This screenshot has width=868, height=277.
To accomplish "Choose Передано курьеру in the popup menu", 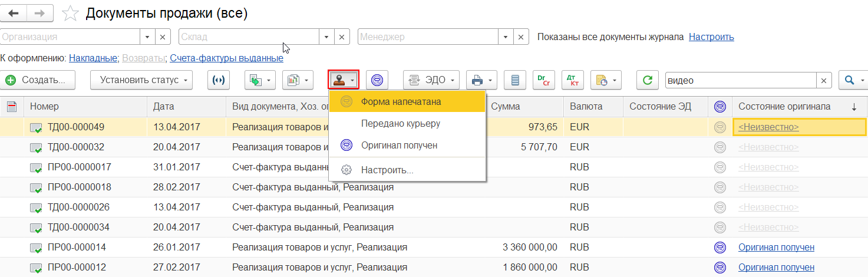I will [401, 124].
